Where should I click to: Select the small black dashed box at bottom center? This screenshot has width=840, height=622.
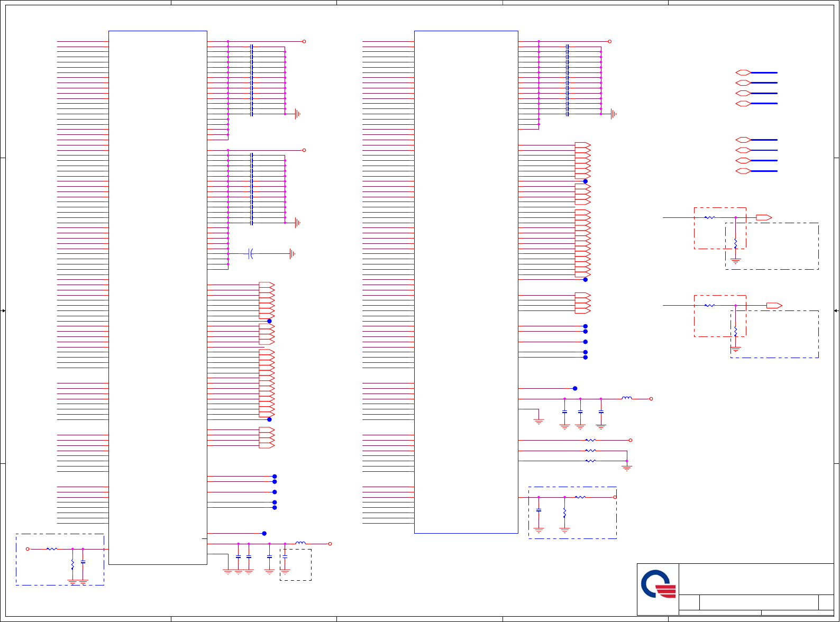[x=296, y=565]
